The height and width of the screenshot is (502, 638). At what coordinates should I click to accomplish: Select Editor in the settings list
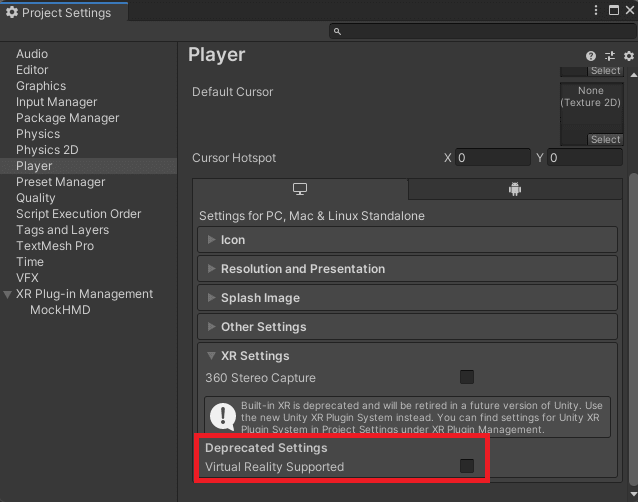click(32, 70)
